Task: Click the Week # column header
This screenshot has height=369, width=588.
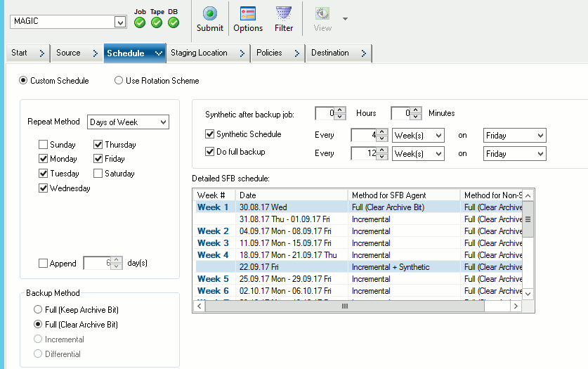Action: click(214, 195)
